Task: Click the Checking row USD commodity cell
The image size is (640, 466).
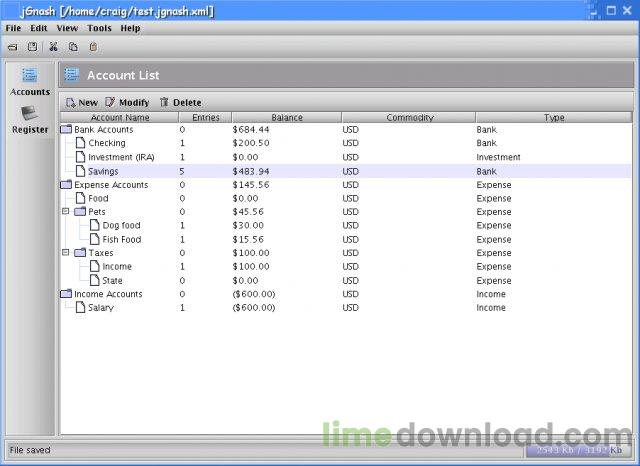Action: (350, 143)
